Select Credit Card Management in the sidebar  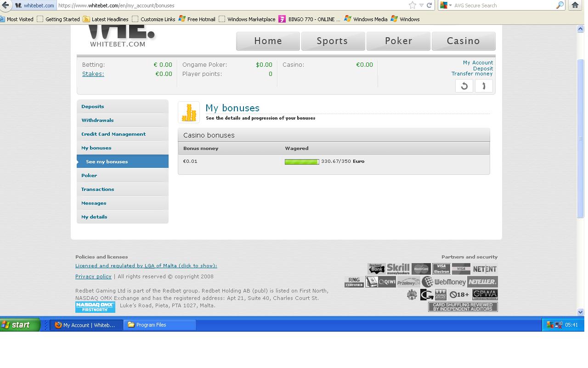pyautogui.click(x=123, y=134)
